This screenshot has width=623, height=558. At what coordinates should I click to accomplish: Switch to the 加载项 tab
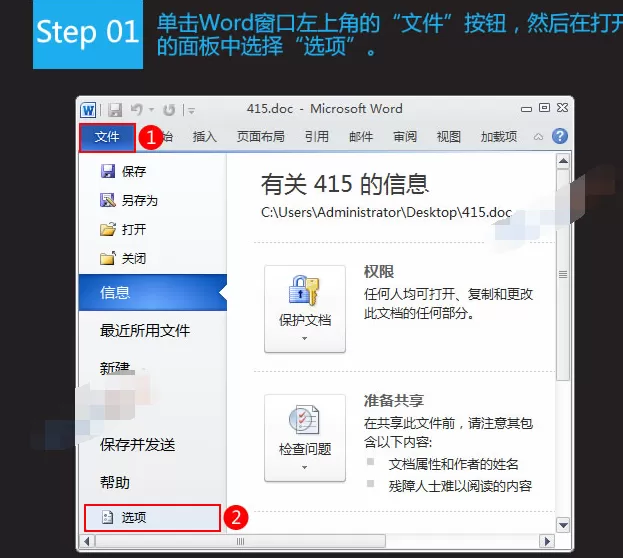pos(499,137)
